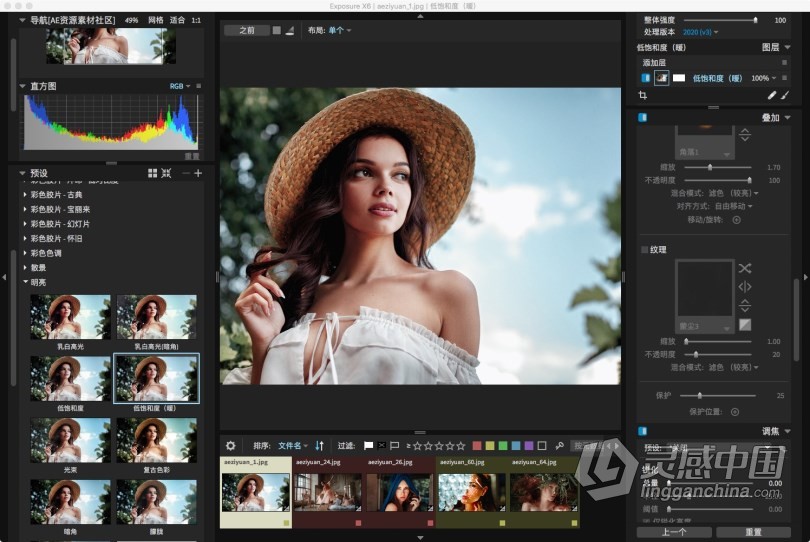Collapse the 预设 panel
Viewport: 810px width, 542px height.
point(22,173)
